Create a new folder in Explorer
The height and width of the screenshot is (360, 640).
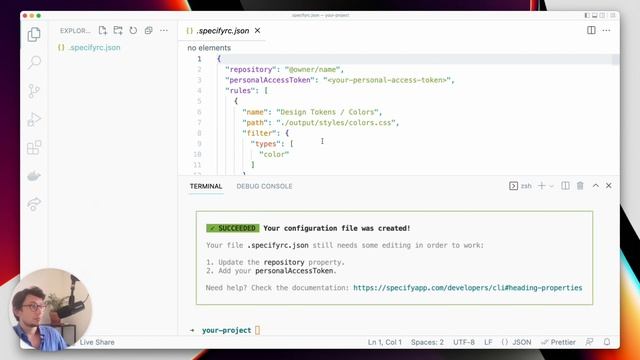coord(118,30)
